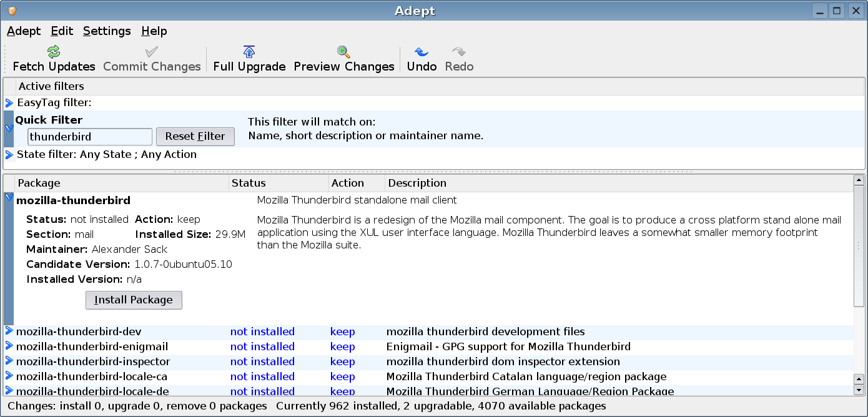Minimize the Adept window
Viewport: 868px width, 417px height.
(x=821, y=11)
